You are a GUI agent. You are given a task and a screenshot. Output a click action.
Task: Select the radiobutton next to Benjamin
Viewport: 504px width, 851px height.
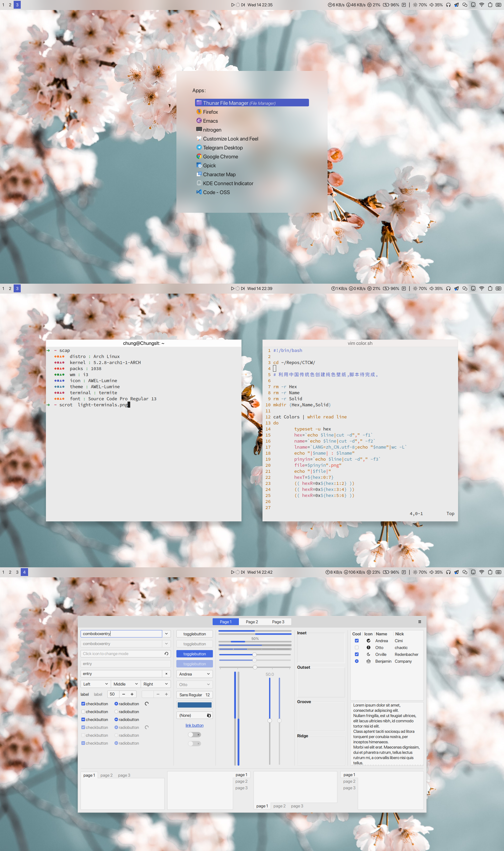[356, 661]
